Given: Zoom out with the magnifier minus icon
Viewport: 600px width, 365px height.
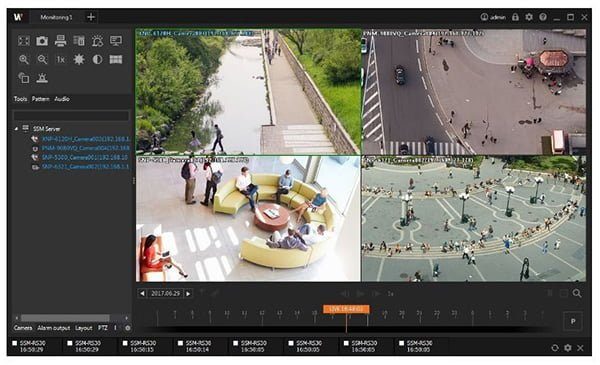Looking at the screenshot, I should 42,59.
